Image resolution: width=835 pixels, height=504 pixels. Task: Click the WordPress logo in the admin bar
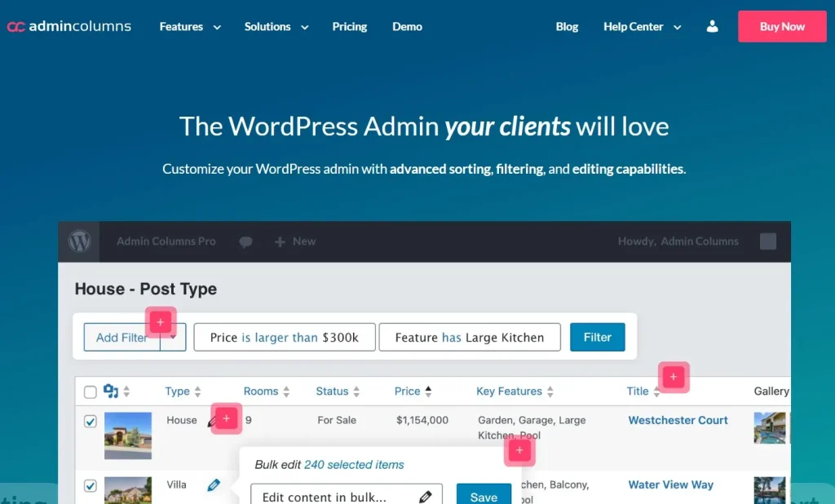tap(78, 241)
